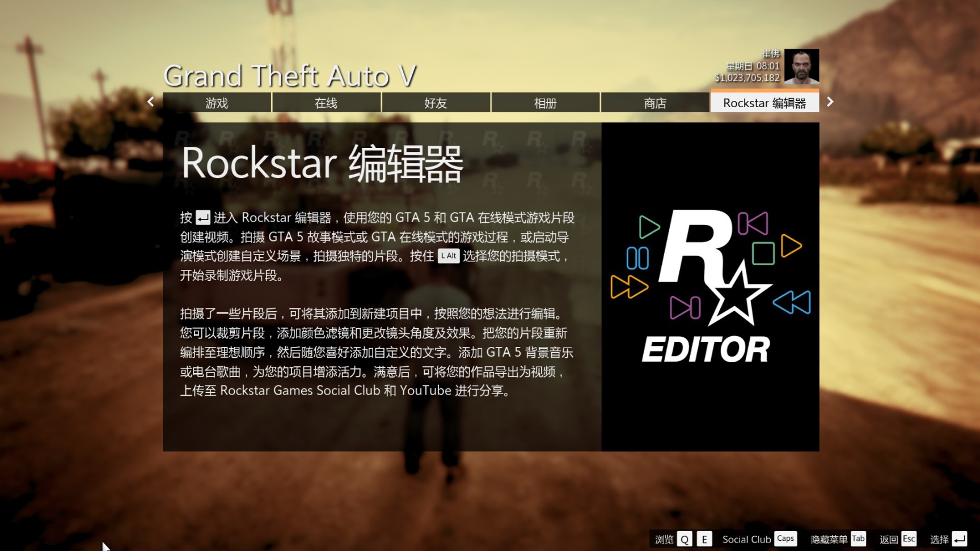Select the 好友 tab
Image resolution: width=980 pixels, height=551 pixels.
coord(436,103)
